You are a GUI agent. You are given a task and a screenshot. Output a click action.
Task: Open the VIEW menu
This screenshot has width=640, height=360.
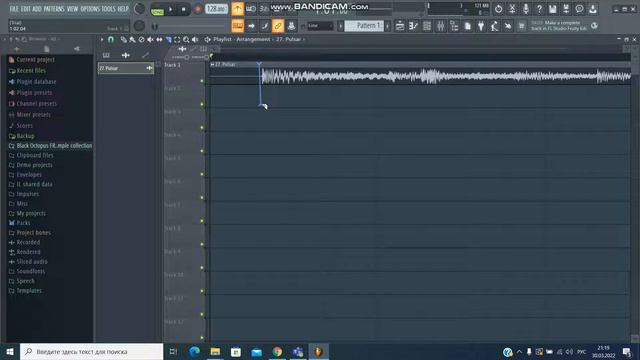click(72, 9)
